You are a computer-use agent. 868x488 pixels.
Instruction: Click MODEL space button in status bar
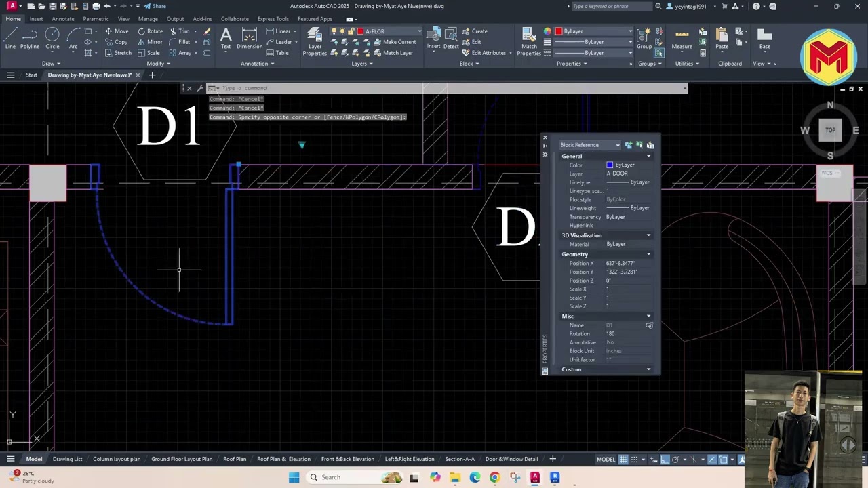click(x=606, y=459)
